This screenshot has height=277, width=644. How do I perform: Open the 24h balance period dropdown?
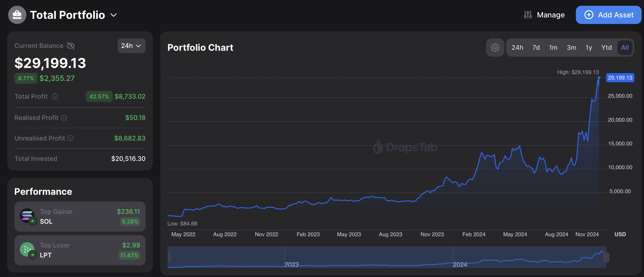pyautogui.click(x=131, y=46)
